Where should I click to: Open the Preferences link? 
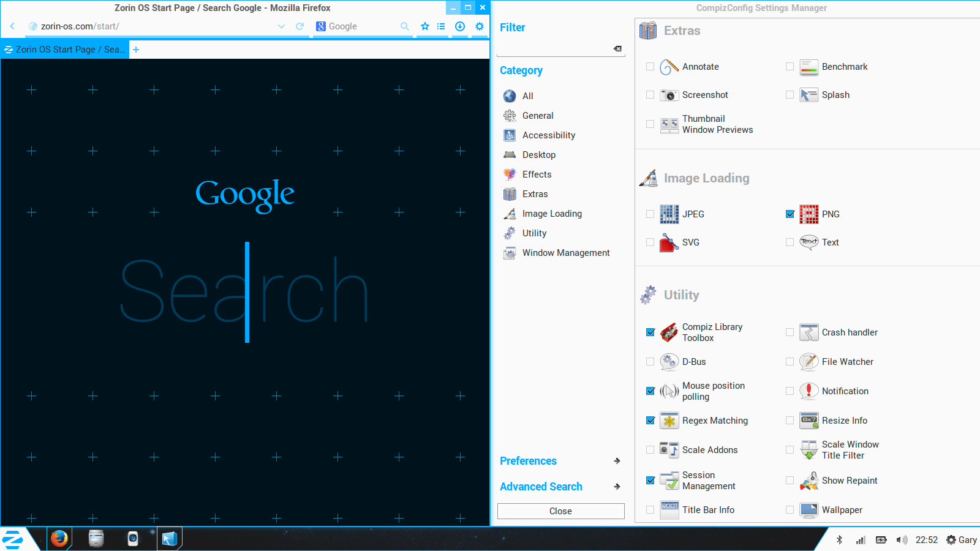[x=528, y=461]
